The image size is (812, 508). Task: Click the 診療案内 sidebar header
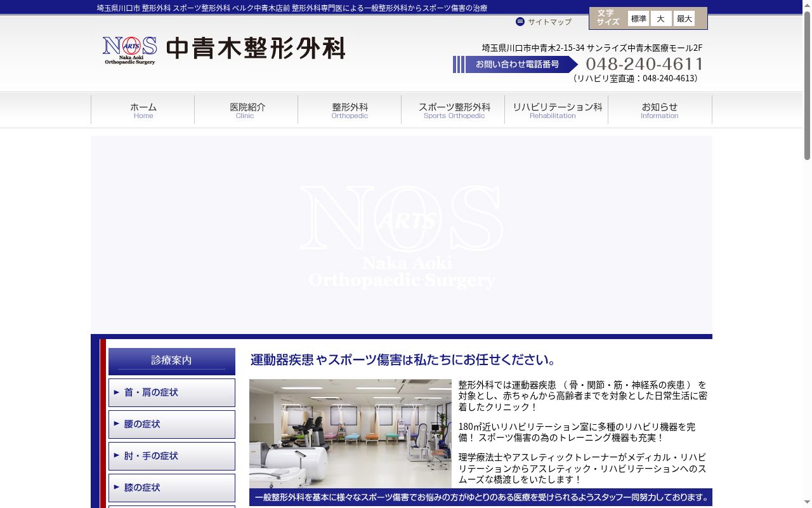(x=172, y=361)
